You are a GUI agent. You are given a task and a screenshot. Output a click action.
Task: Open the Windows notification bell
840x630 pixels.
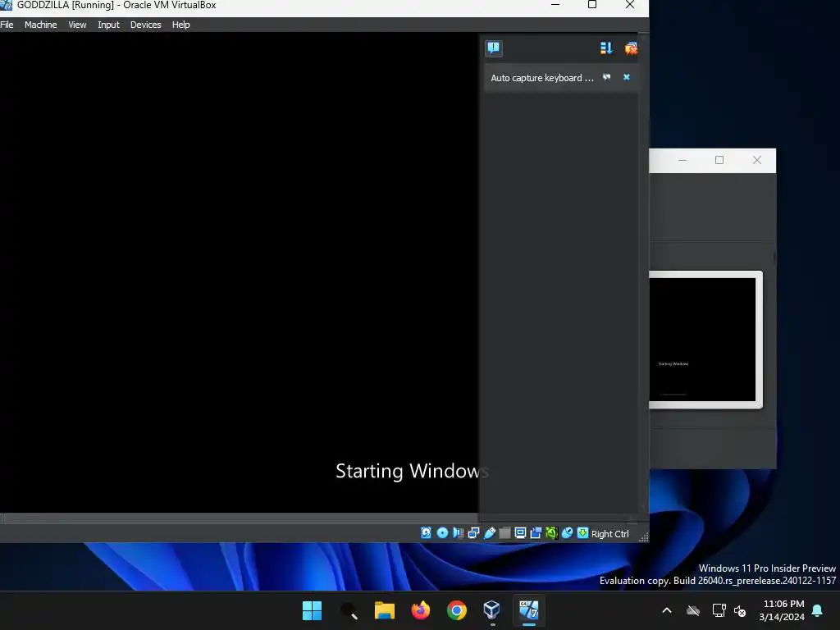818,610
